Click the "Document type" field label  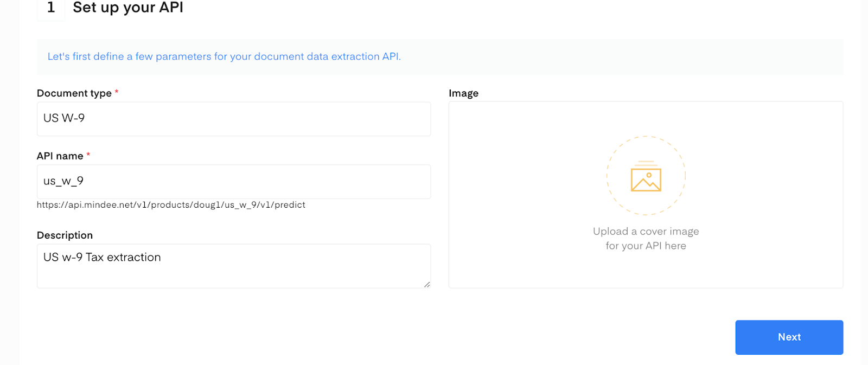[74, 93]
